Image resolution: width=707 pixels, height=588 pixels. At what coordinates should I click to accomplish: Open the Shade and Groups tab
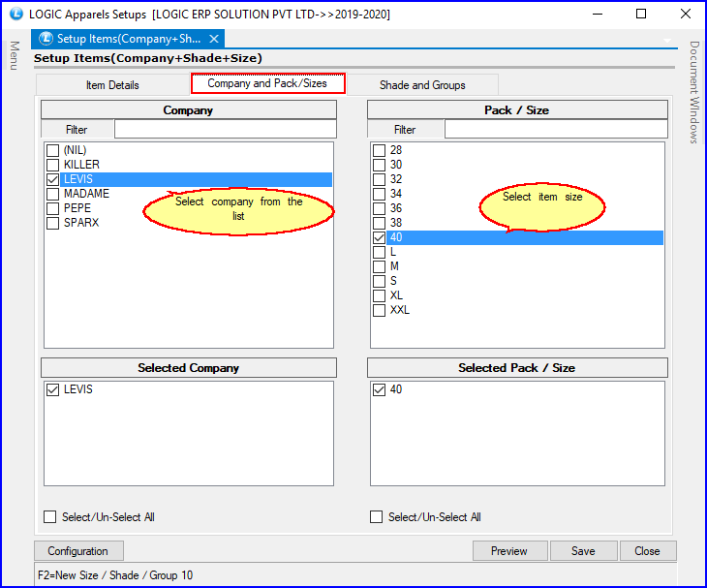(422, 85)
